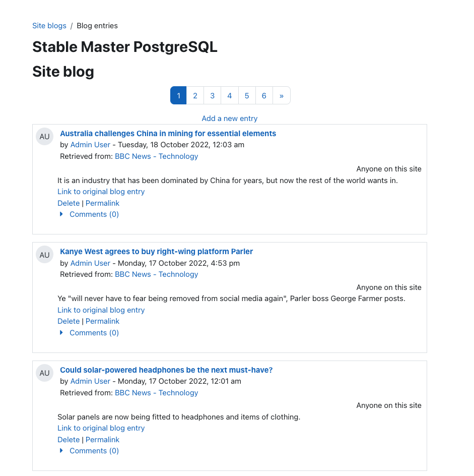The height and width of the screenshot is (476, 474).
Task: Click summary 'It is an industry that has been dominated'
Action: tap(228, 181)
